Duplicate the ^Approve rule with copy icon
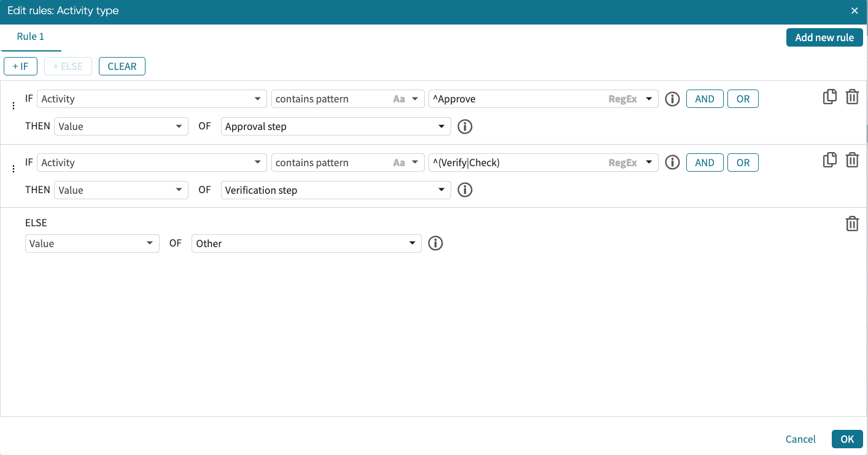 pyautogui.click(x=829, y=97)
